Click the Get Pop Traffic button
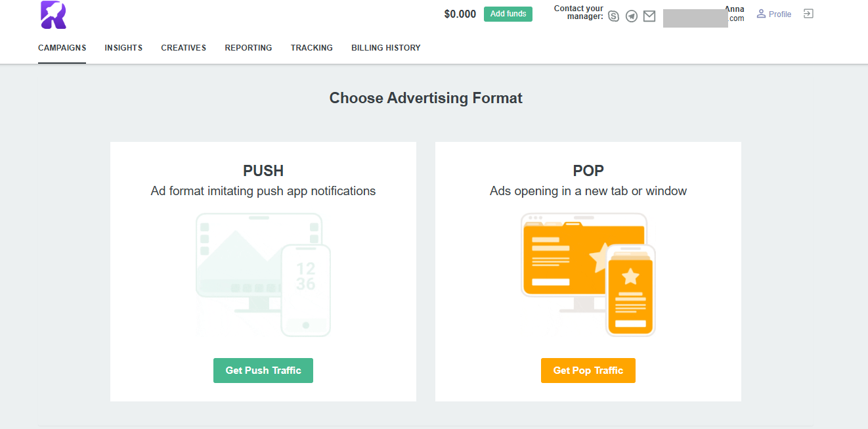Viewport: 868px width, 429px height. pos(588,371)
